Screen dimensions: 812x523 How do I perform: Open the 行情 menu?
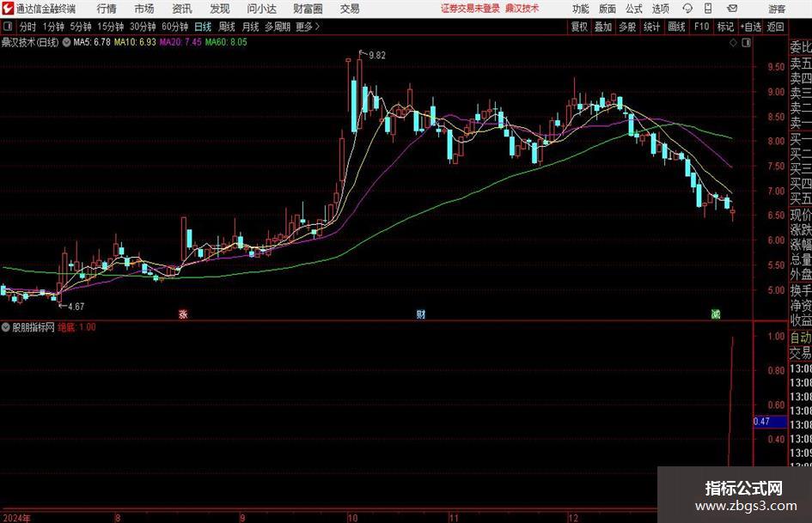[107, 9]
